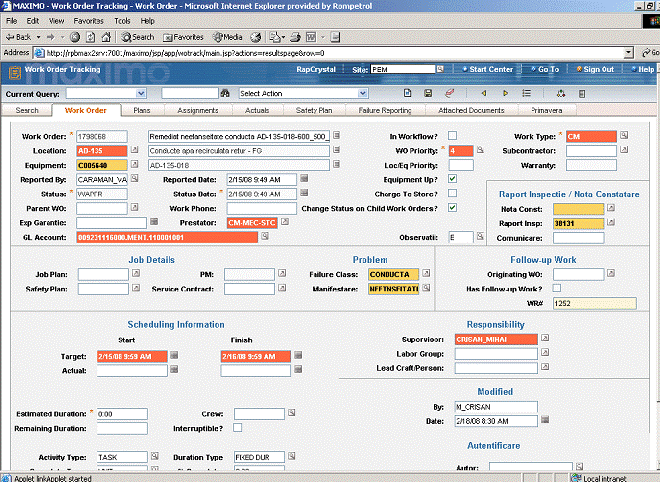Click the binoculars find icon
660x482 pixels.
pos(225,93)
